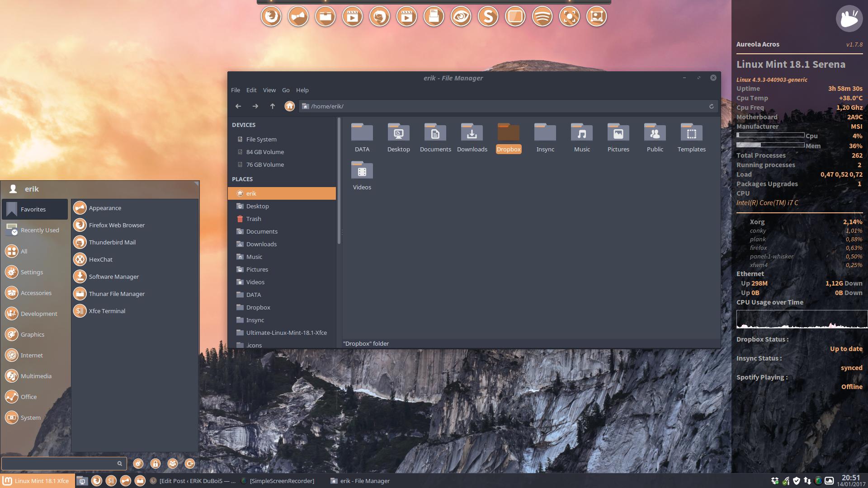
Task: Select 84 GB Volume device
Action: click(264, 152)
